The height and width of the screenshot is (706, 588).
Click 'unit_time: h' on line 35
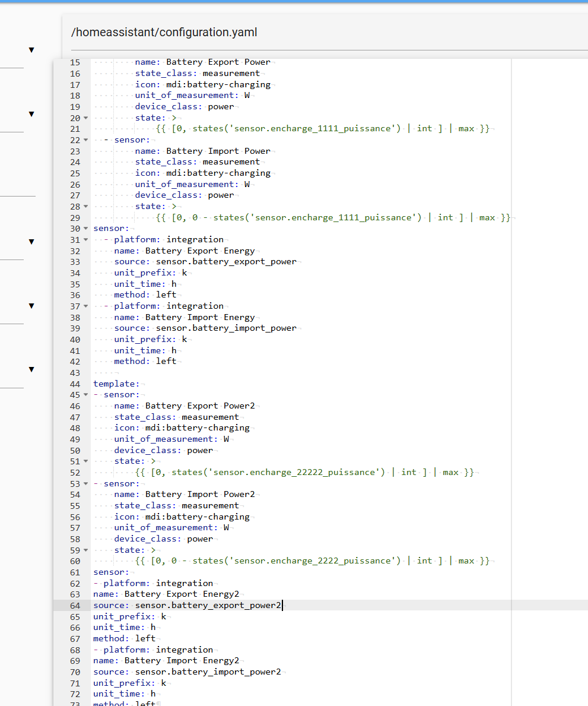click(145, 284)
